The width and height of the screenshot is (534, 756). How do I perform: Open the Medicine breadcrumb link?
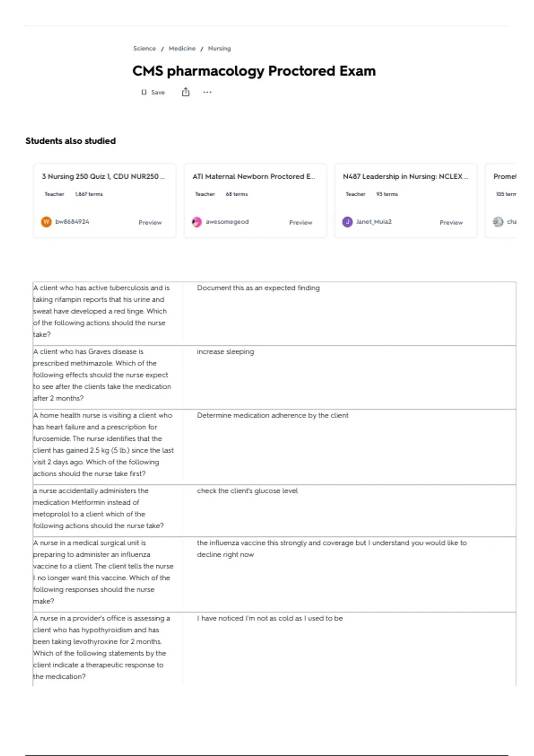(182, 48)
